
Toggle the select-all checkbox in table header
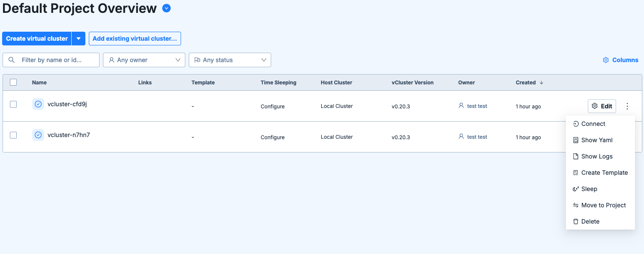(13, 82)
